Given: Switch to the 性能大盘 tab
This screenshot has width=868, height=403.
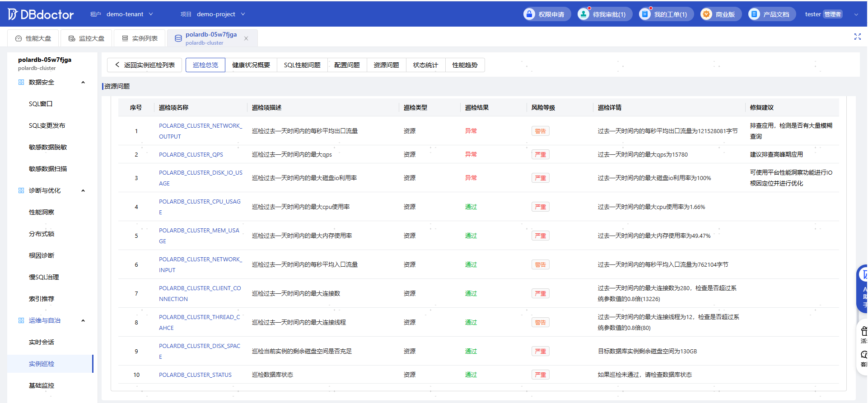Looking at the screenshot, I should click(x=33, y=38).
